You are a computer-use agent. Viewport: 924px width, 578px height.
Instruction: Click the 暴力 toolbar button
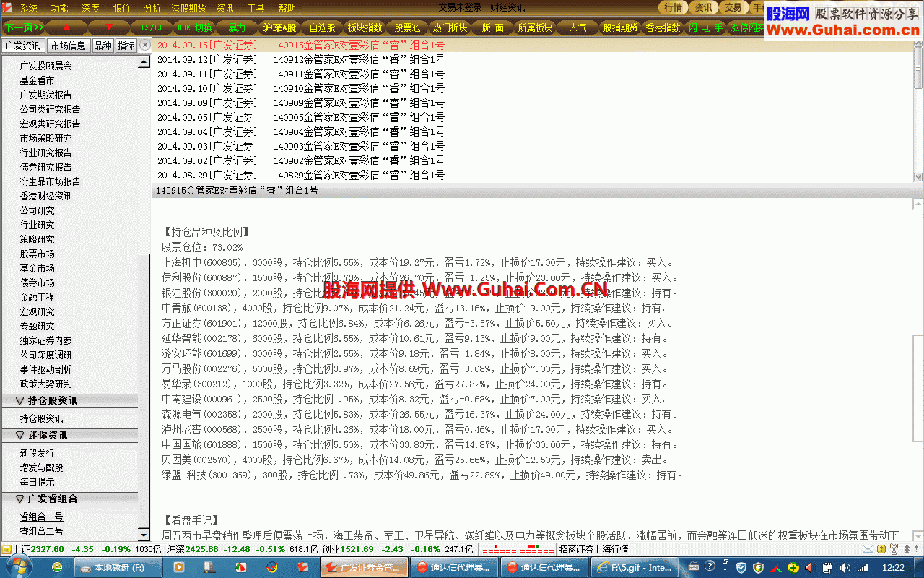[x=237, y=27]
